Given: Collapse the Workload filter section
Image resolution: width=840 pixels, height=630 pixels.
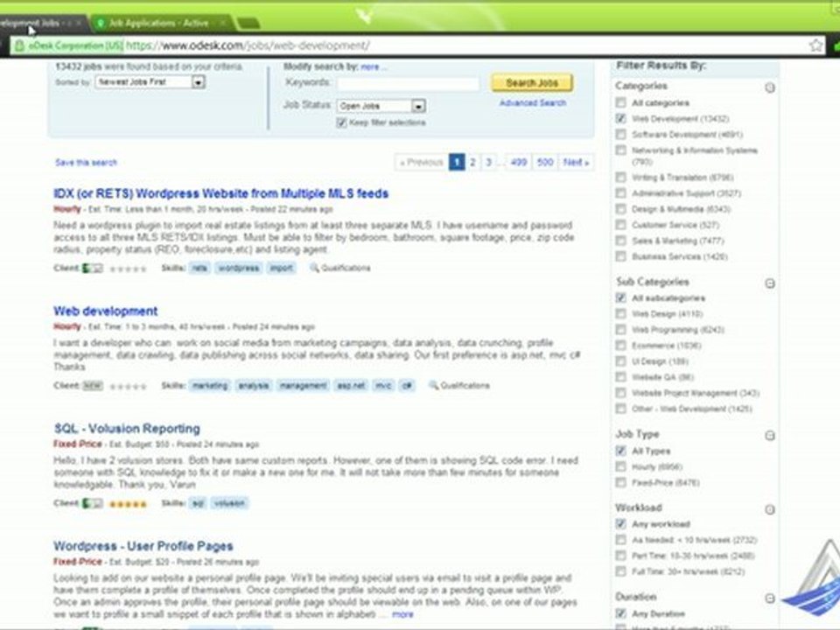Looking at the screenshot, I should [770, 509].
